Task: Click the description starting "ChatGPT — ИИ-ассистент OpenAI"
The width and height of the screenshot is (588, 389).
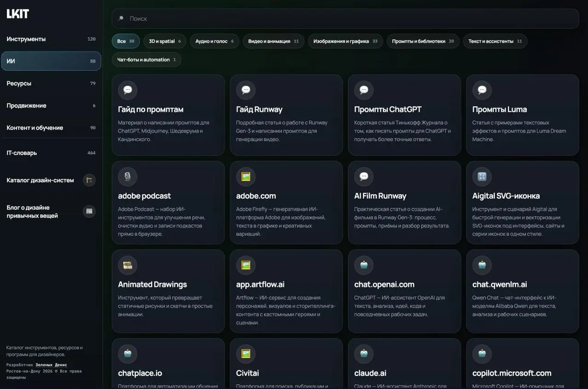Action: click(399, 306)
